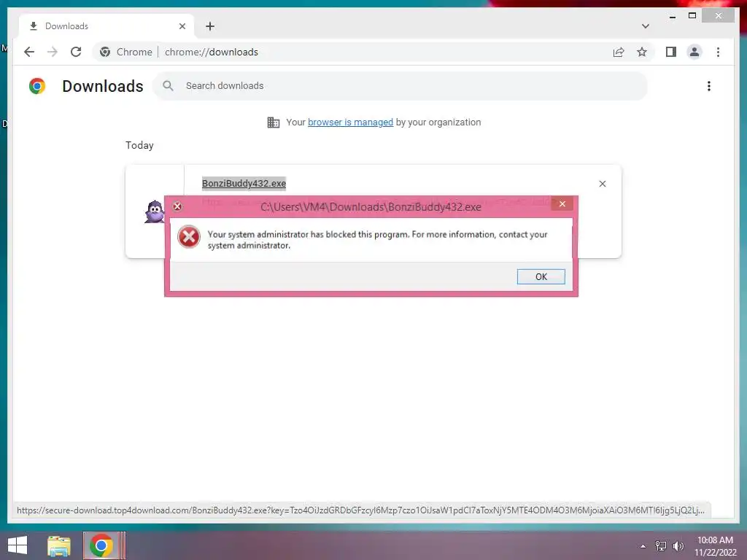Open the volume control in system tray
Screen dimensions: 747x560
tap(678, 545)
